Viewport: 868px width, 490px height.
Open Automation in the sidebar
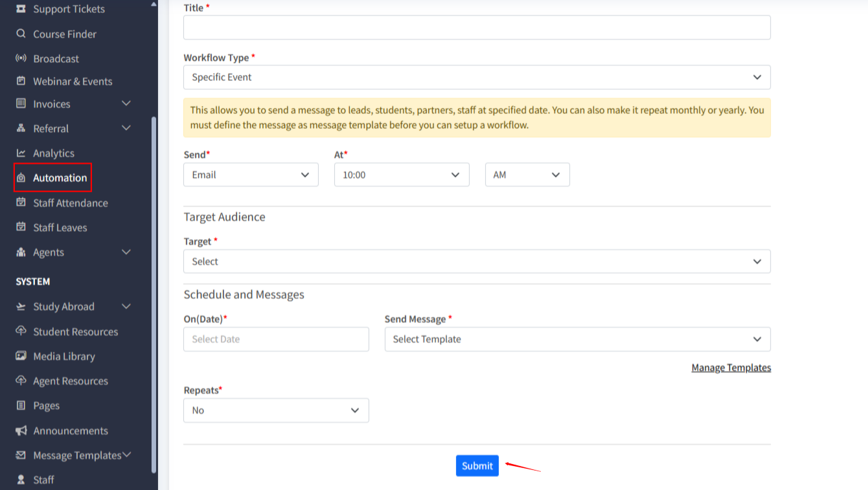tap(60, 178)
